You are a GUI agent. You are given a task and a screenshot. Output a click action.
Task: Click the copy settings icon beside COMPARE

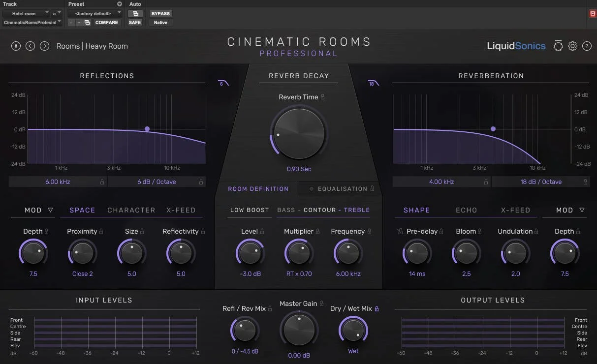pos(87,22)
